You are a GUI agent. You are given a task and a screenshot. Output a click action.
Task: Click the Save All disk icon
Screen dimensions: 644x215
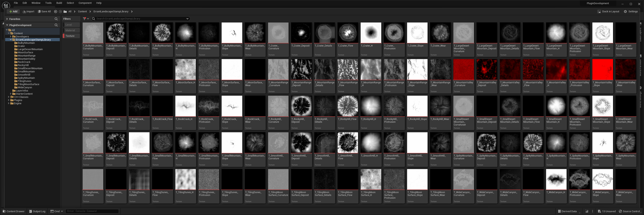tap(39, 12)
